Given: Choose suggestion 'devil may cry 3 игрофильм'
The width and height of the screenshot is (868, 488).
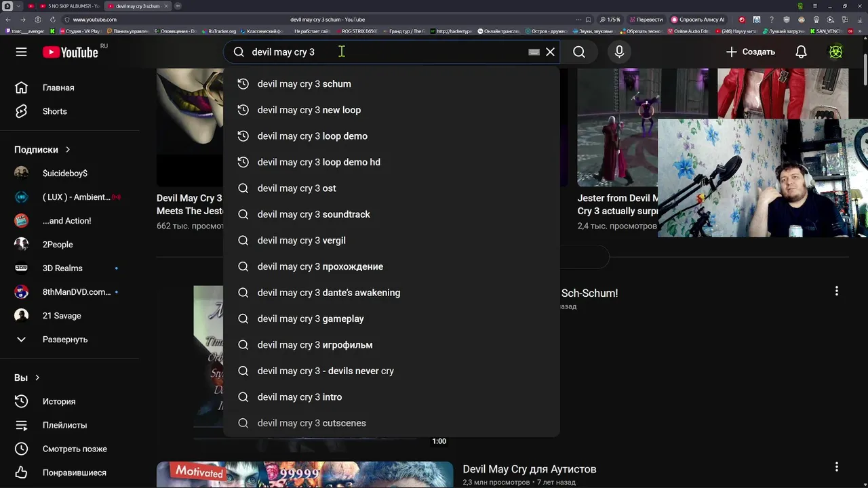Looking at the screenshot, I should [x=391, y=345].
